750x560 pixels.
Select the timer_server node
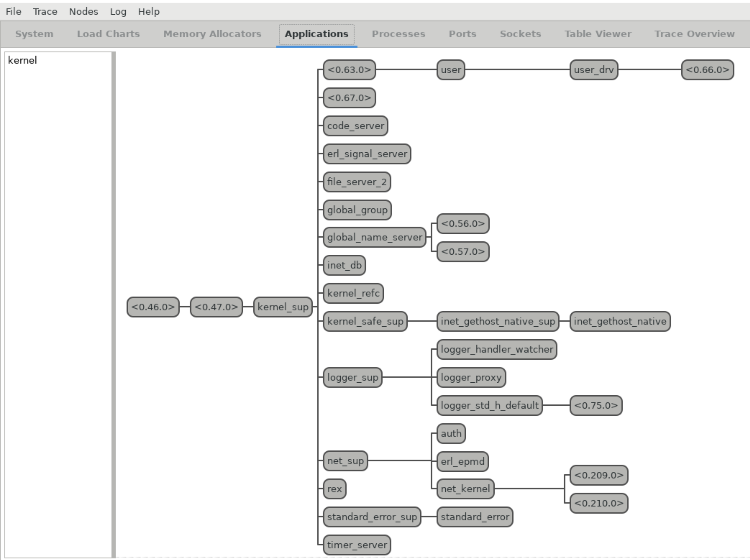(x=357, y=545)
